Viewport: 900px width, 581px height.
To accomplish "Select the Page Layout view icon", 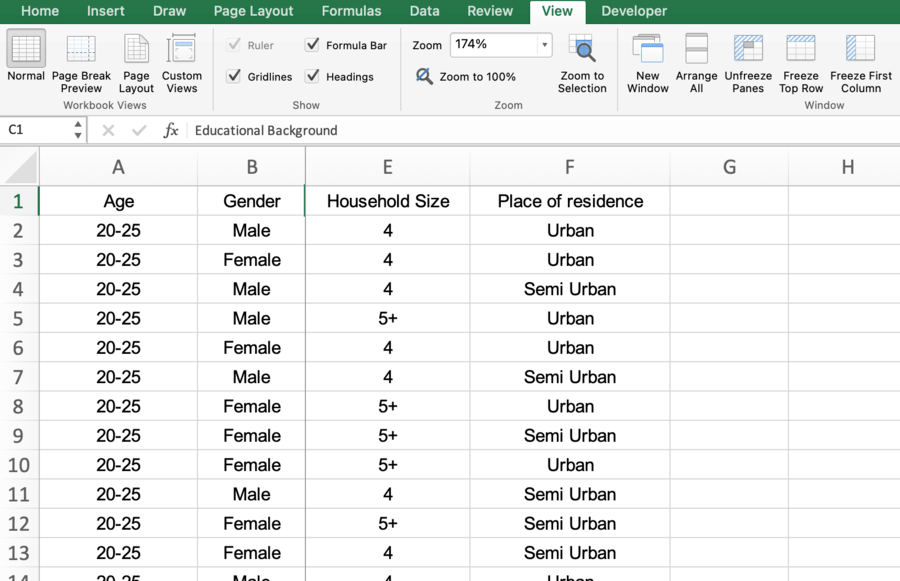I will 136,50.
